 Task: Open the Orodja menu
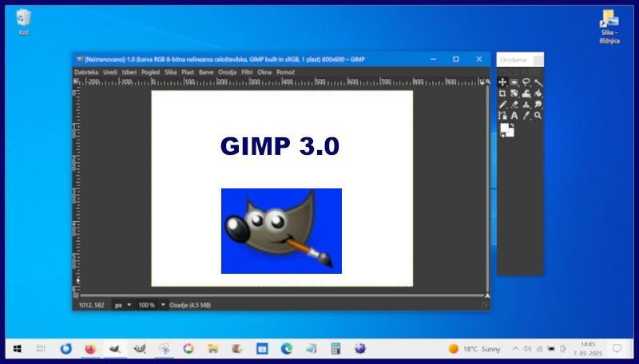(x=227, y=72)
